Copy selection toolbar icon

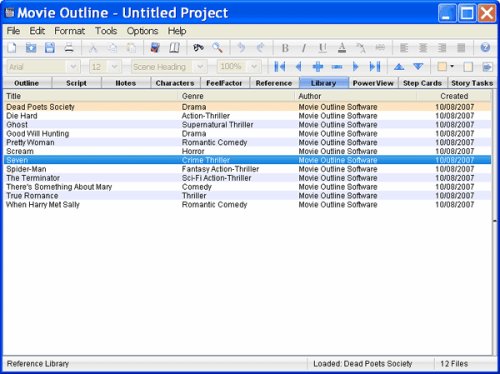(112, 48)
